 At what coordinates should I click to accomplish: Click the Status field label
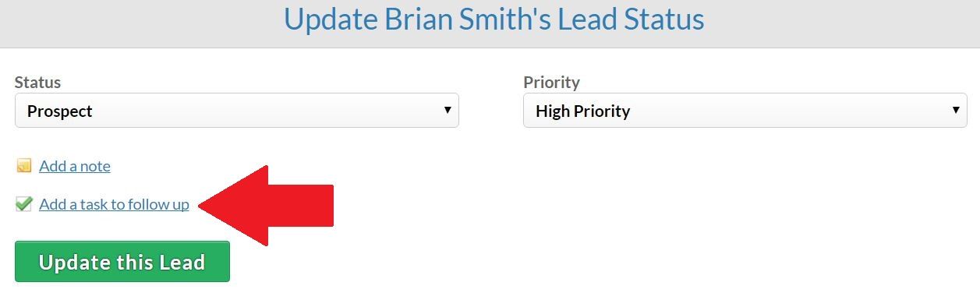(37, 82)
